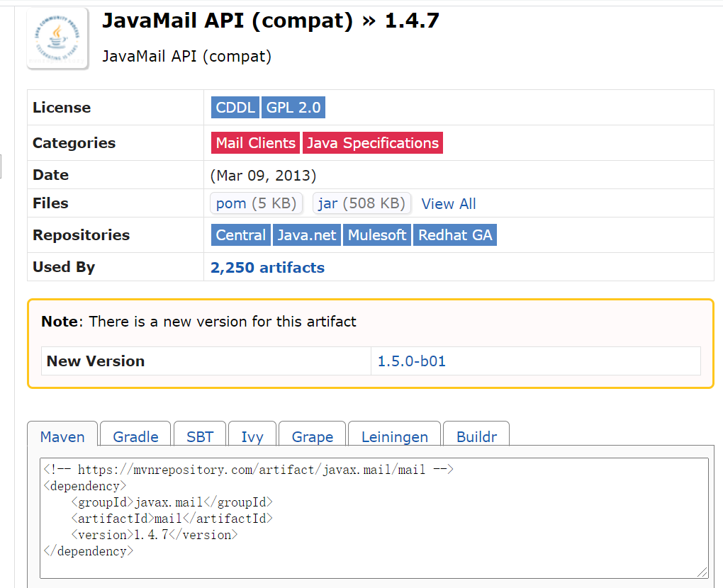
Task: Switch to the Grape tab
Action: (312, 434)
